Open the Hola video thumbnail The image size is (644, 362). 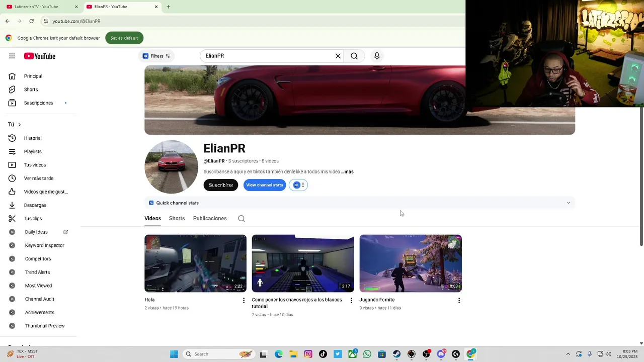click(196, 263)
